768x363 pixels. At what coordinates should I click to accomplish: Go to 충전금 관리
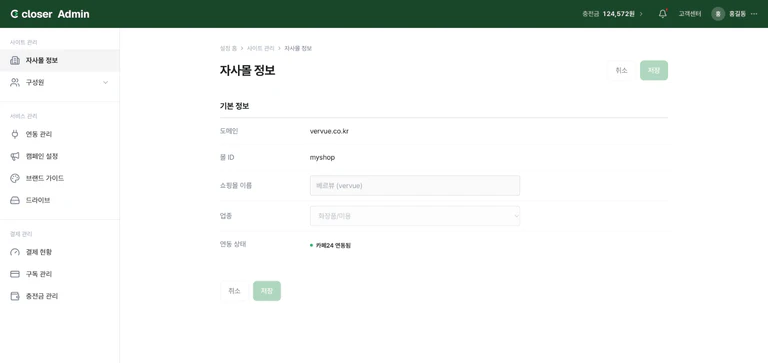tap(59, 296)
